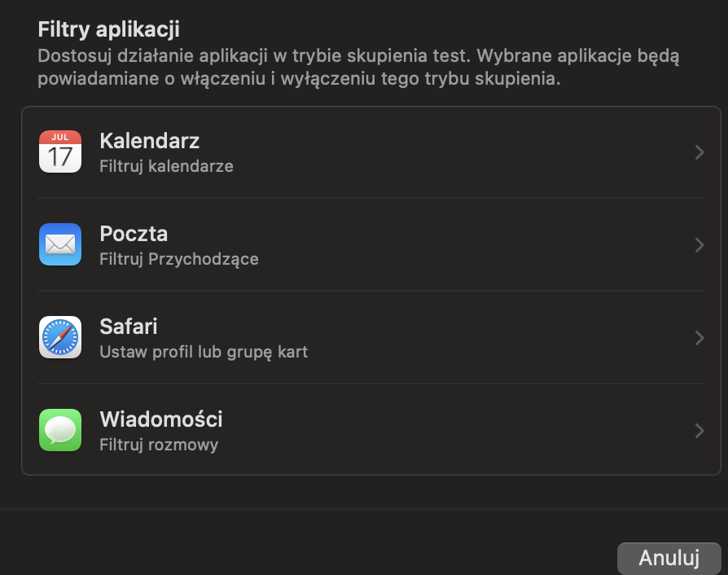
Task: Click the Poczta envelope mail icon
Action: 60,244
